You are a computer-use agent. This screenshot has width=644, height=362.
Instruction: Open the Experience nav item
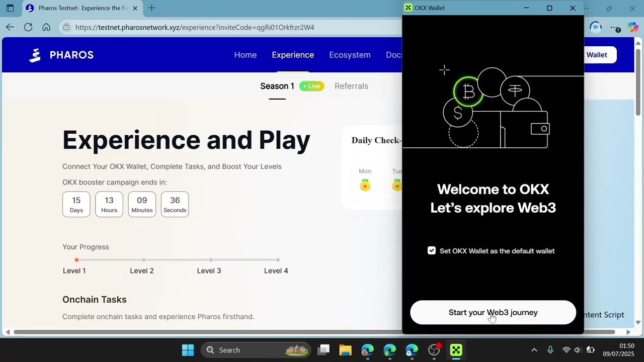[293, 55]
